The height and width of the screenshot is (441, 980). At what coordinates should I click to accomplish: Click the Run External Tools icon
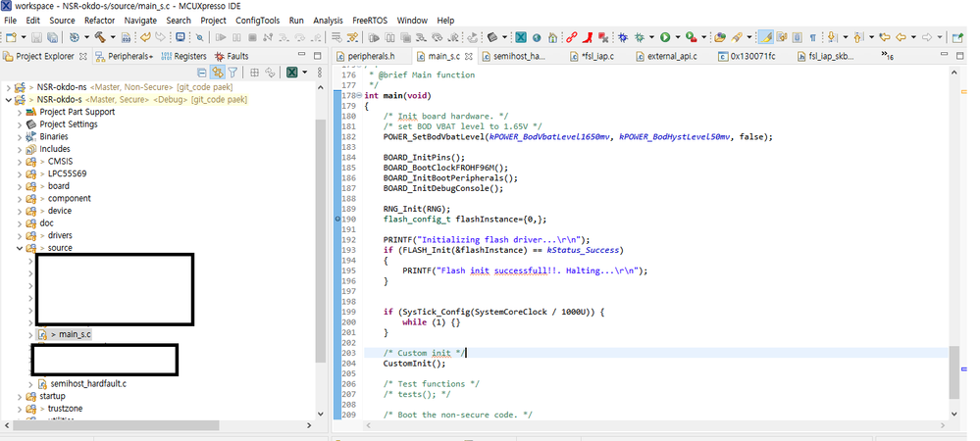(691, 37)
